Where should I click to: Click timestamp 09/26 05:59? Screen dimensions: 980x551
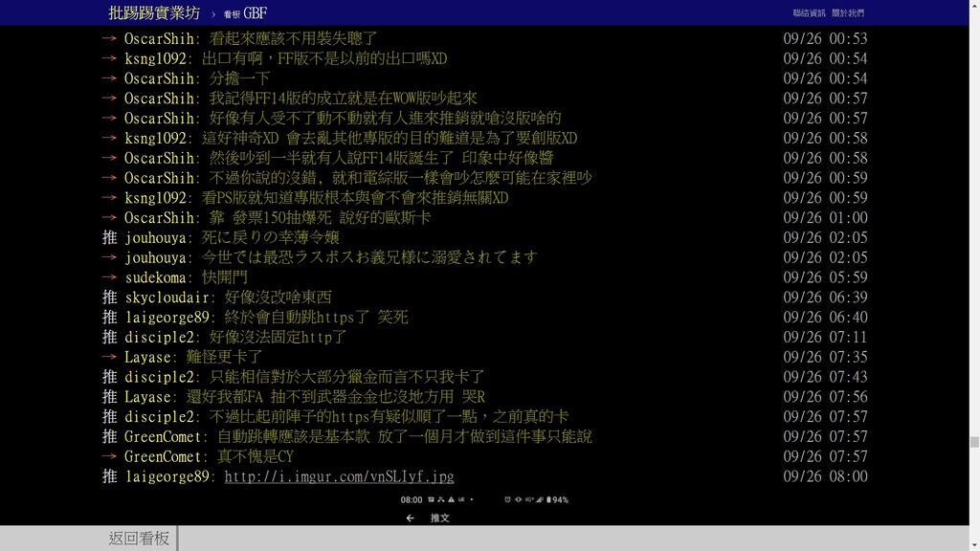(x=825, y=277)
